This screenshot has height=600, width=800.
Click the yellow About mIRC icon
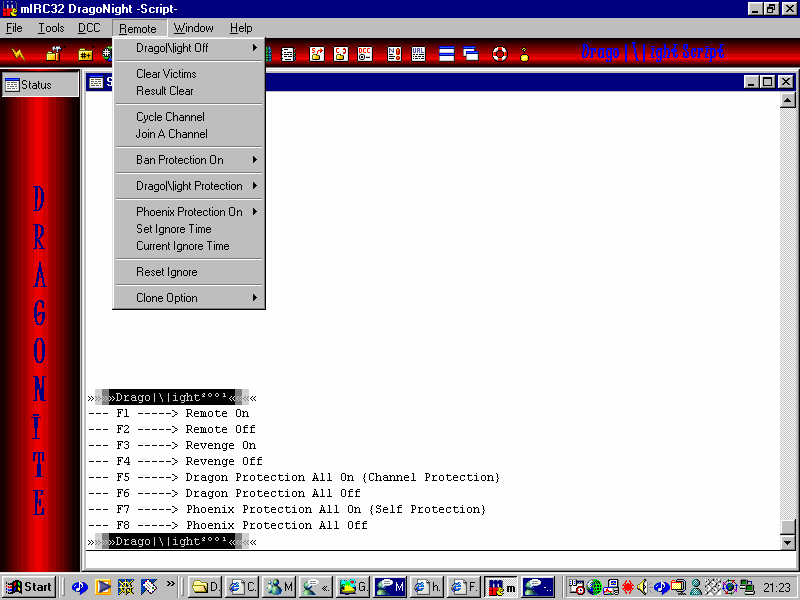click(524, 54)
